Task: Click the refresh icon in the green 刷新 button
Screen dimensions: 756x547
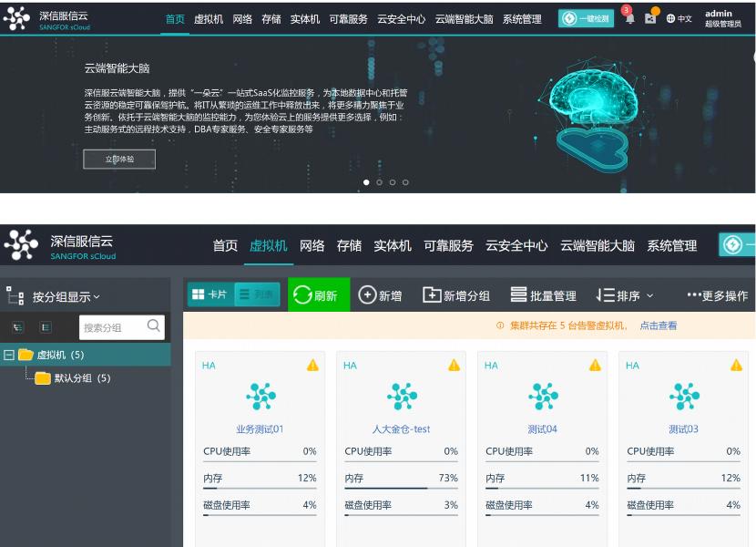Action: (x=302, y=294)
